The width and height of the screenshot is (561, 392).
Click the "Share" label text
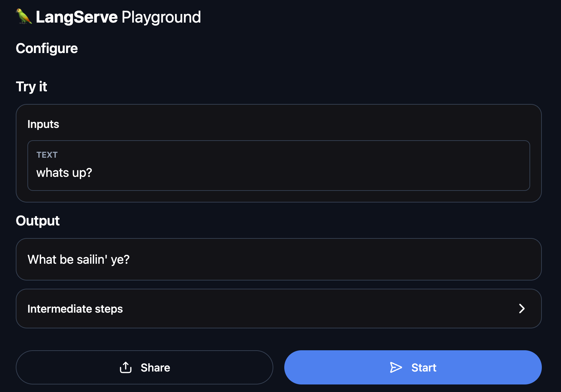[x=155, y=368]
